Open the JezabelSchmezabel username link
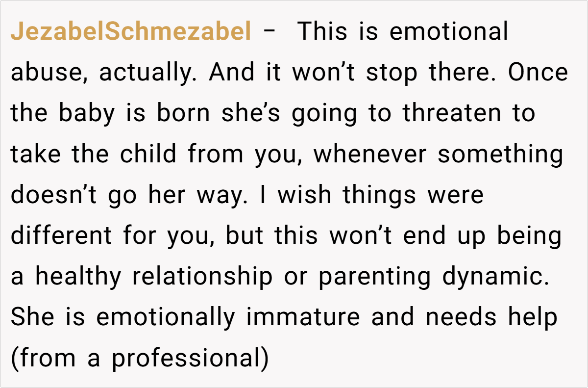 pyautogui.click(x=130, y=32)
